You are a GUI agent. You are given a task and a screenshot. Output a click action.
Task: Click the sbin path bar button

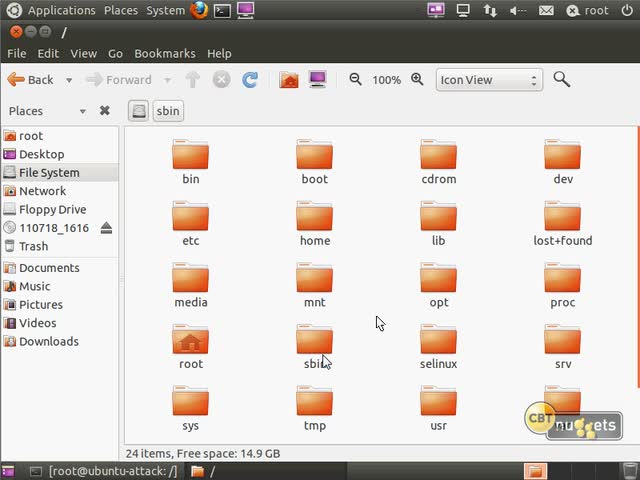[x=168, y=111]
